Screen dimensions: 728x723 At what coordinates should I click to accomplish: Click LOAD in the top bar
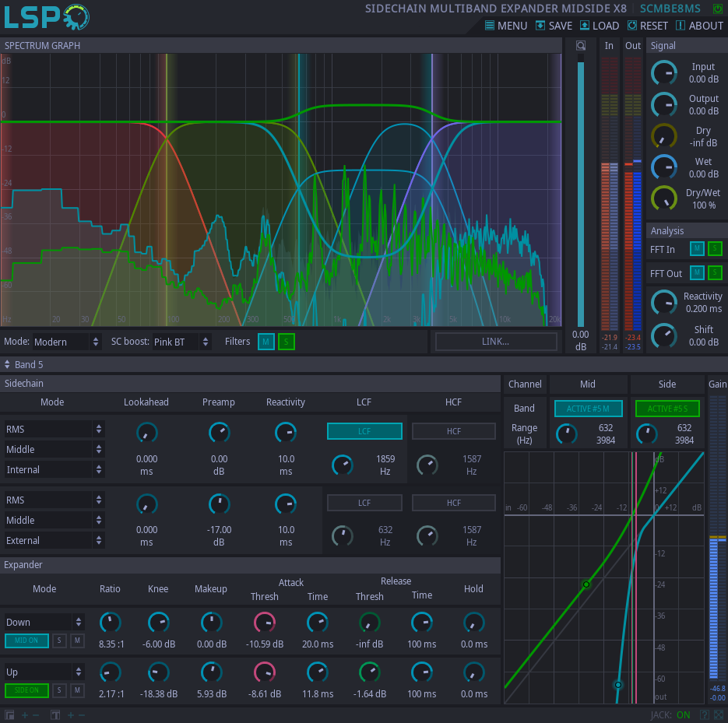pyautogui.click(x=600, y=26)
